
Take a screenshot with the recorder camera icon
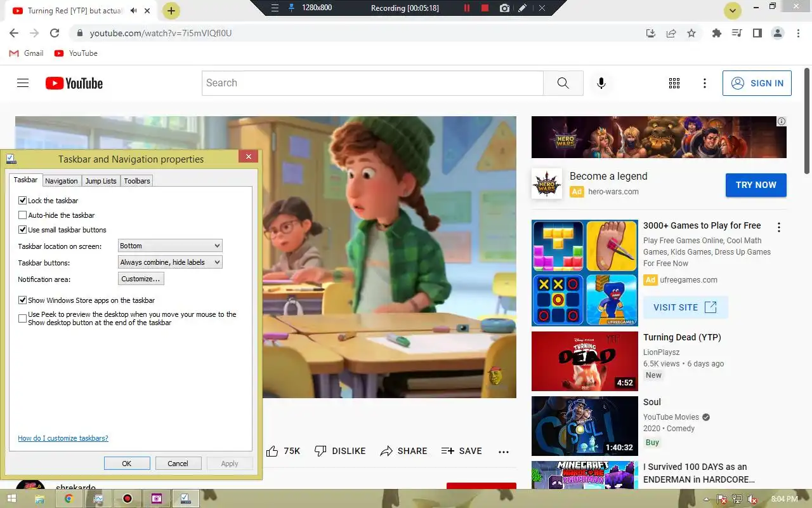pyautogui.click(x=504, y=8)
